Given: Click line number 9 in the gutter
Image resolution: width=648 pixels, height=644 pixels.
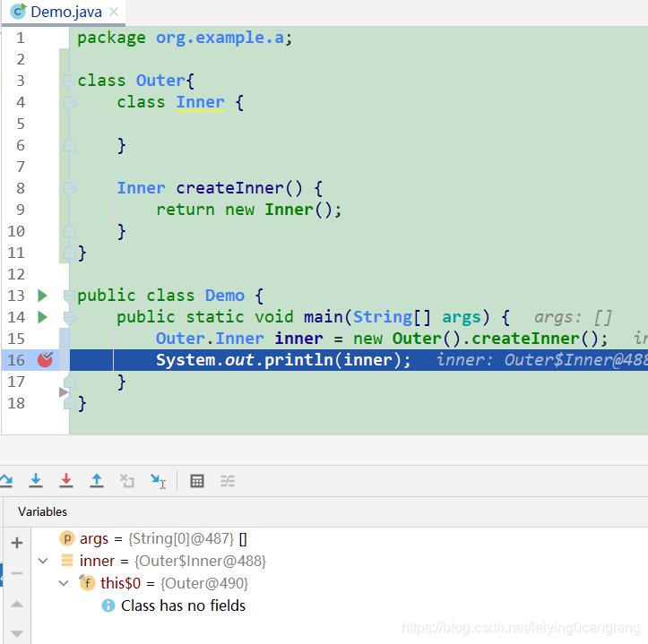Looking at the screenshot, I should pyautogui.click(x=20, y=210).
